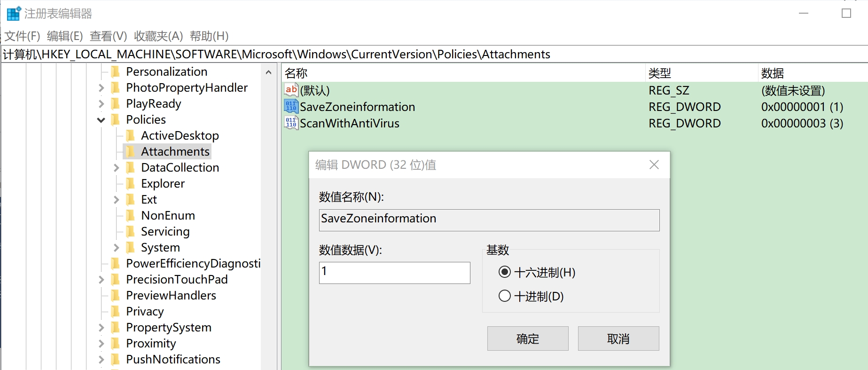Click the Ext folder icon
868x370 pixels.
(x=130, y=200)
